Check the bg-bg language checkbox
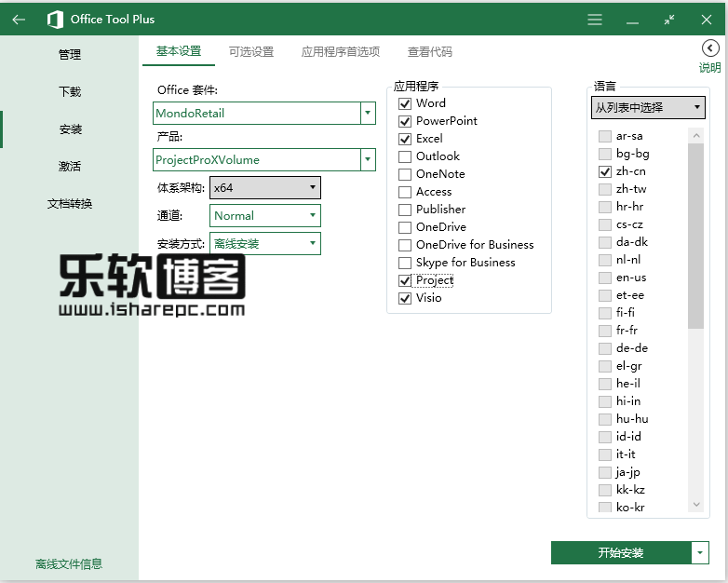This screenshot has width=728, height=583. [604, 154]
